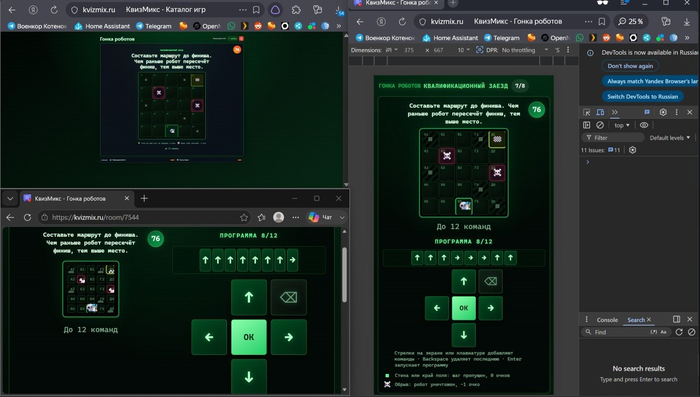This screenshot has width=700, height=397.
Task: Reload the page in top-left Yandex browser
Action: pyautogui.click(x=54, y=9)
